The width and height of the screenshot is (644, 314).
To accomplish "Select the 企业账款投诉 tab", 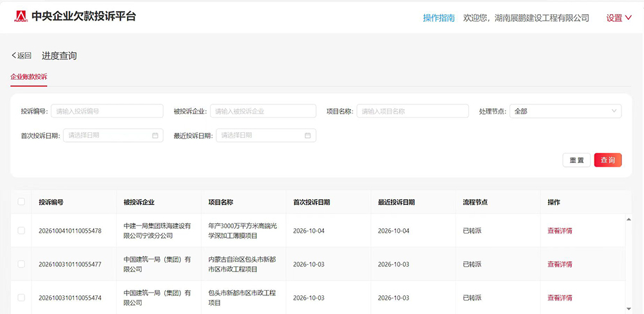I will point(29,77).
